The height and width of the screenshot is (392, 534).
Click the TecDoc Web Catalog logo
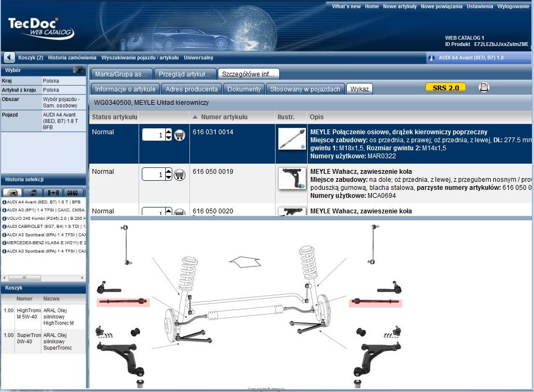(41, 28)
